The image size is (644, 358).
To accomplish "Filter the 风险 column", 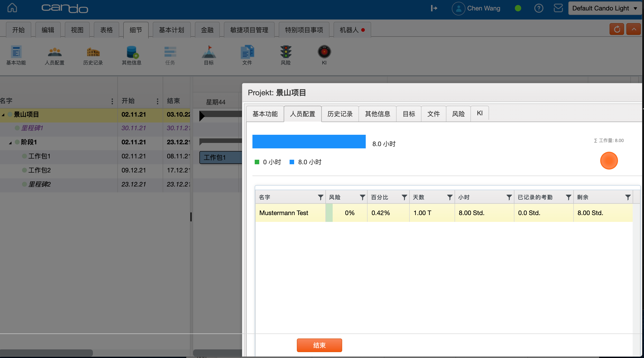I will 362,198.
